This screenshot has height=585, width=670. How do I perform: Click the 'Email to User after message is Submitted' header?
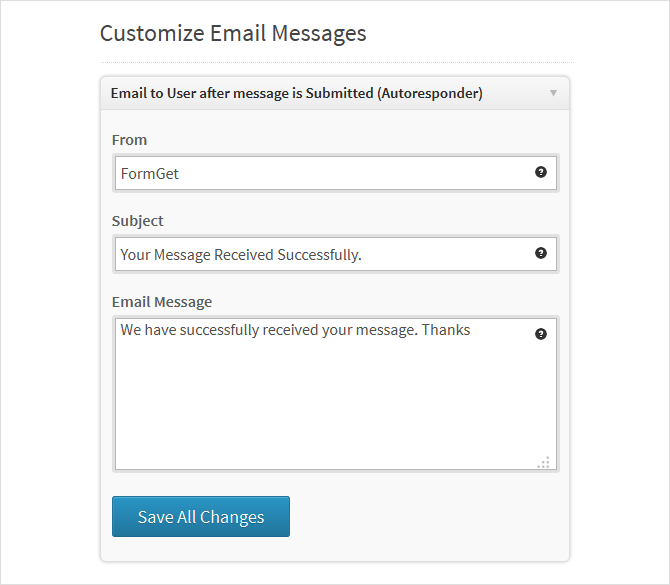pyautogui.click(x=296, y=93)
